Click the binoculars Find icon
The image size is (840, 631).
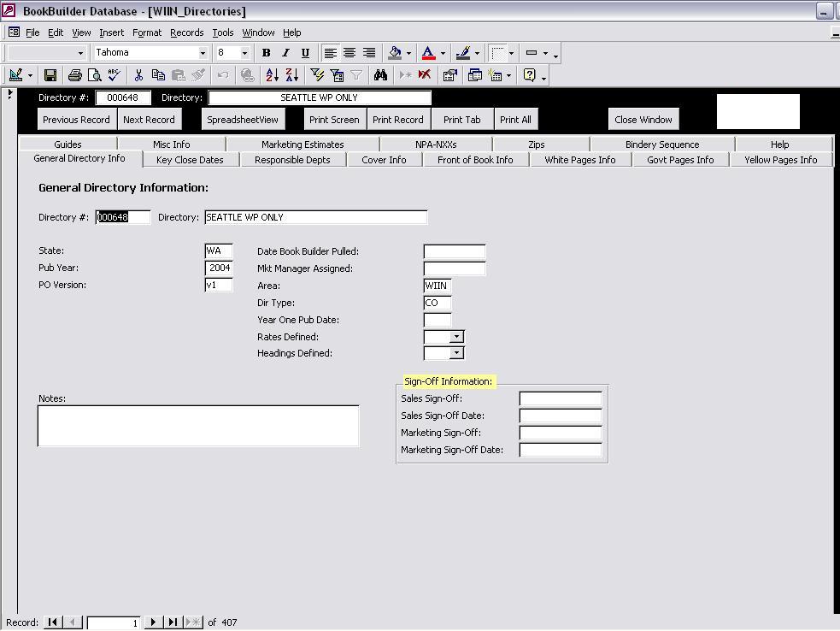point(381,75)
